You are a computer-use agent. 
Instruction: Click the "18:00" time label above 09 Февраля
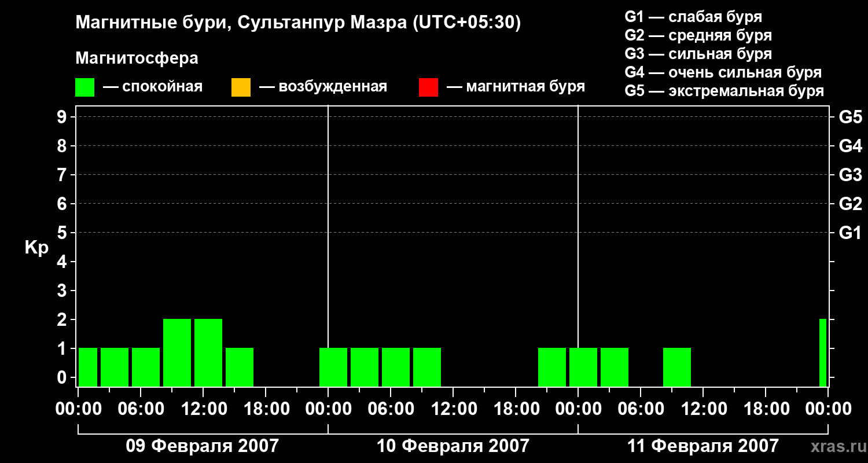tap(266, 409)
